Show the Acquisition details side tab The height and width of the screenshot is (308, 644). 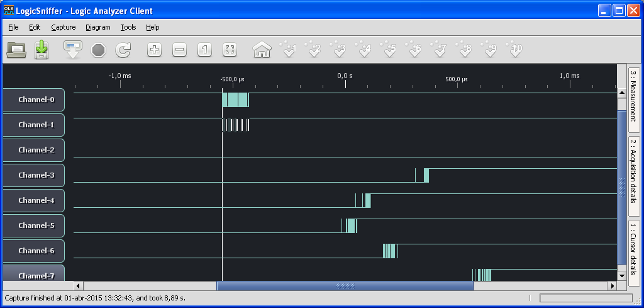pyautogui.click(x=634, y=176)
